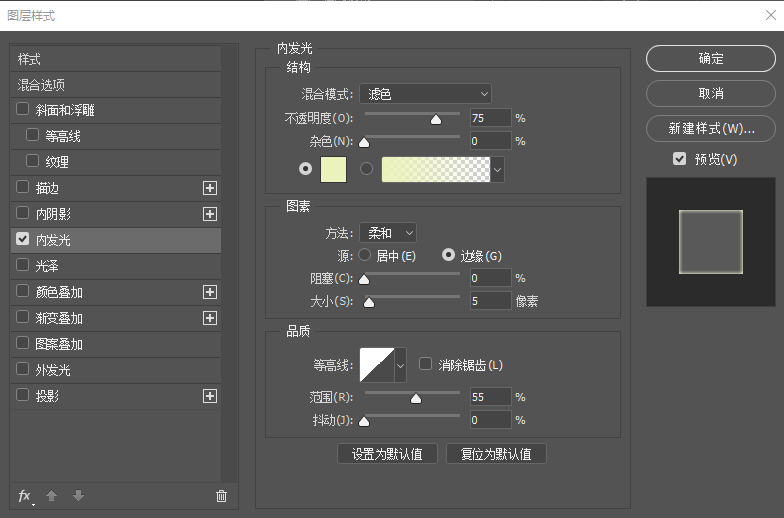Open the 方法 technique dropdown
The width and height of the screenshot is (784, 518).
389,233
